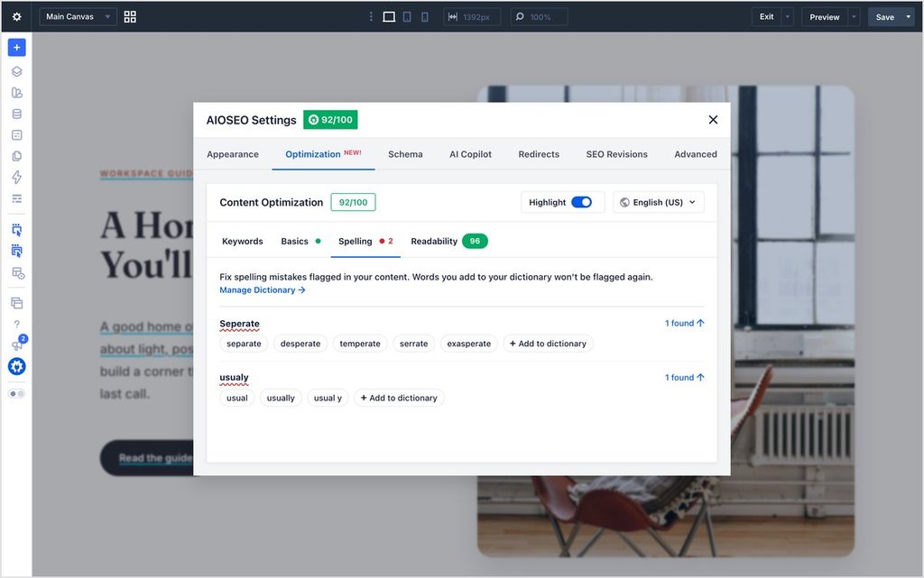This screenshot has height=578, width=924.
Task: Click the blue Add element plus button
Action: [16, 47]
